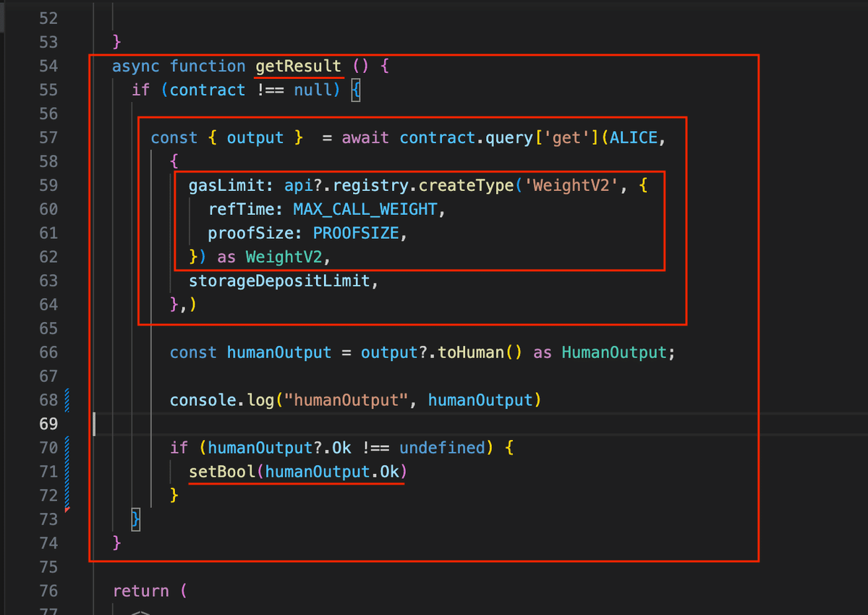This screenshot has height=615, width=868.
Task: Click line number 69 in gutter
Action: tap(48, 424)
